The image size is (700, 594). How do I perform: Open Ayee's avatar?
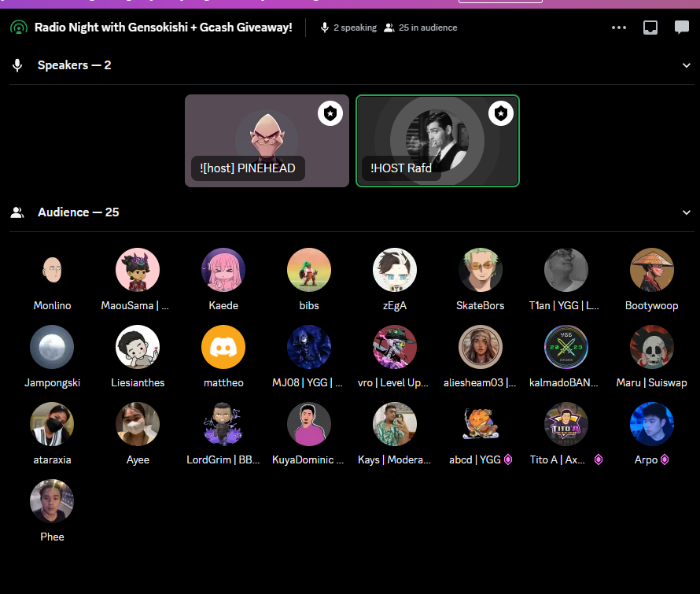pyautogui.click(x=138, y=424)
